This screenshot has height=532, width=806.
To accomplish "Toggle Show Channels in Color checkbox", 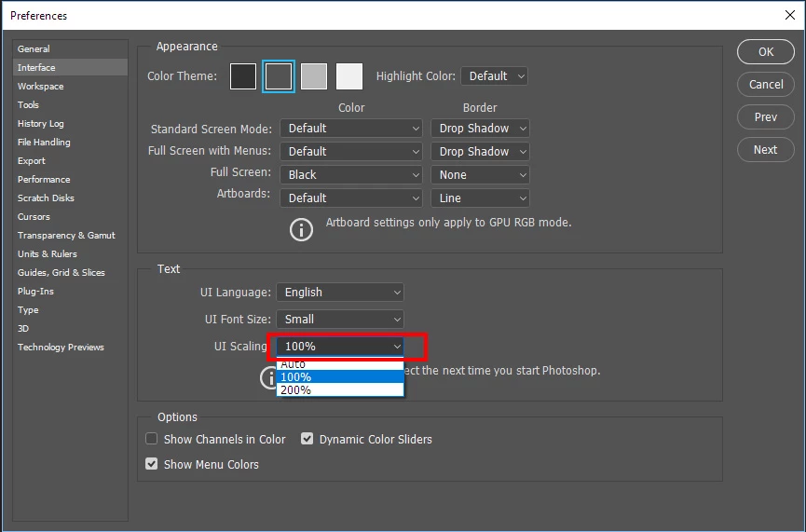I will tap(151, 439).
